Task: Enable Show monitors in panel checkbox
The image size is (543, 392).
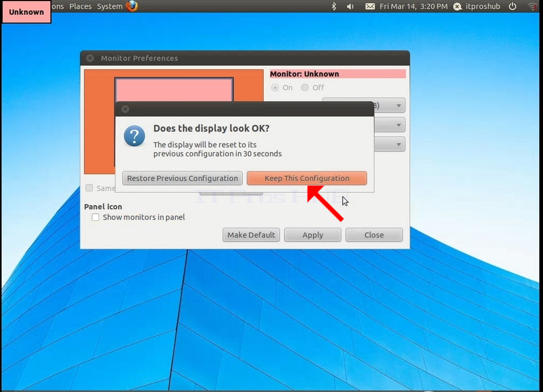Action: pos(95,217)
